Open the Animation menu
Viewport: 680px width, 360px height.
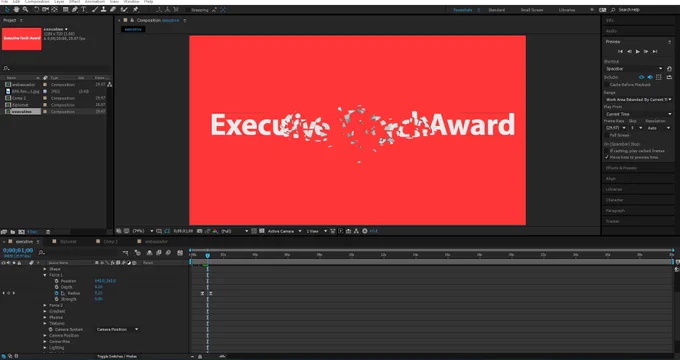point(95,2)
